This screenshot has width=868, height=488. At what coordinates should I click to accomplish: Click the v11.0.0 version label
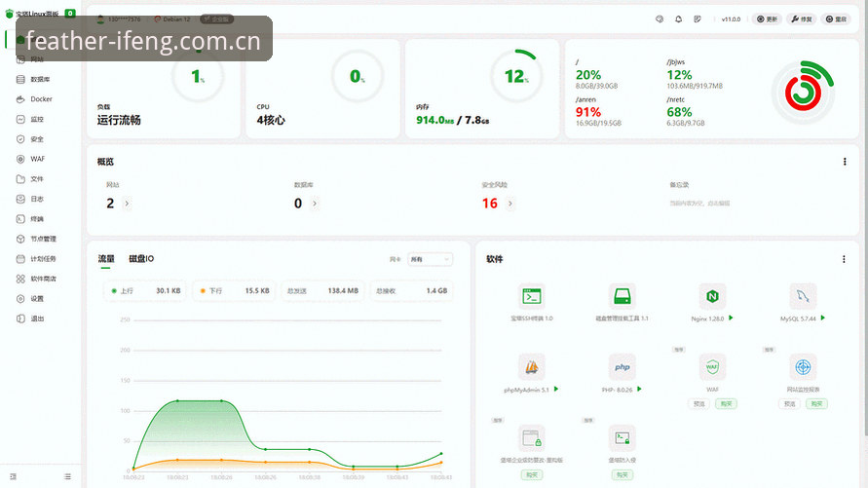731,19
